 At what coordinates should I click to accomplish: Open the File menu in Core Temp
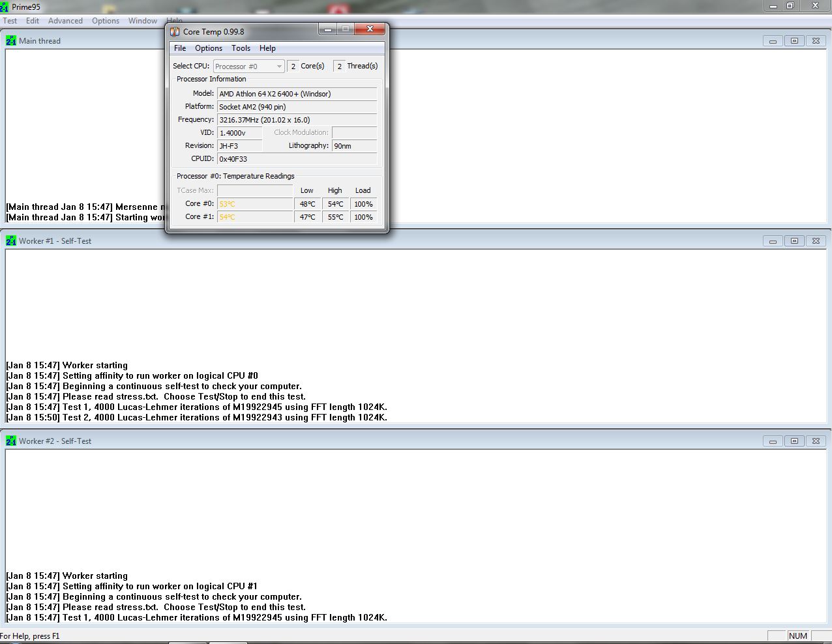click(x=180, y=48)
